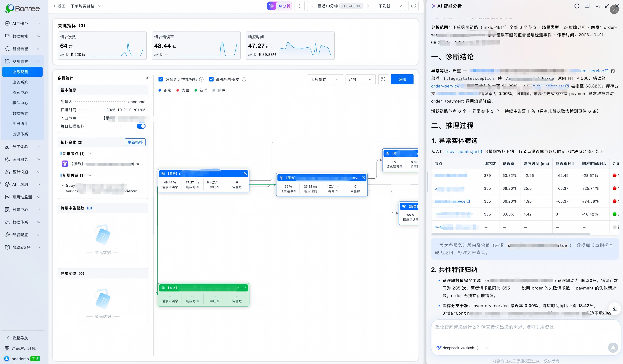The image size is (623, 364).
Task: Toggle 高亮拓扑变更 checkbox
Action: pos(211,79)
